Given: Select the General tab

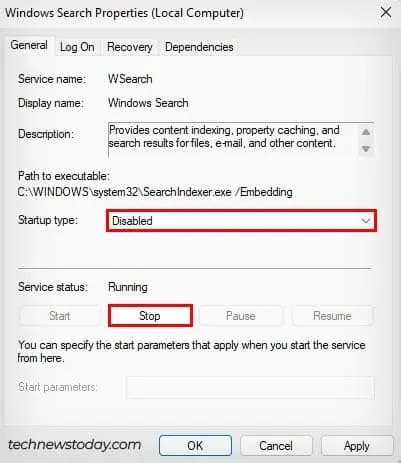Looking at the screenshot, I should [x=29, y=45].
